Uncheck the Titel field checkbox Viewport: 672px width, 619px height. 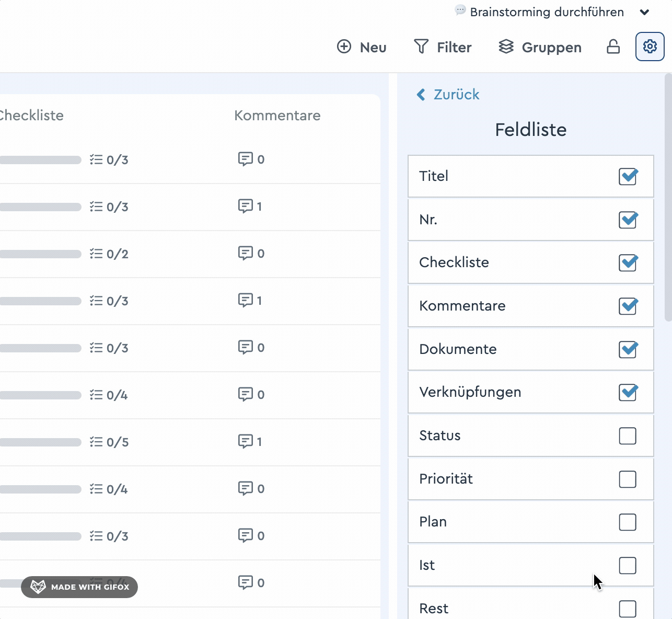(628, 176)
